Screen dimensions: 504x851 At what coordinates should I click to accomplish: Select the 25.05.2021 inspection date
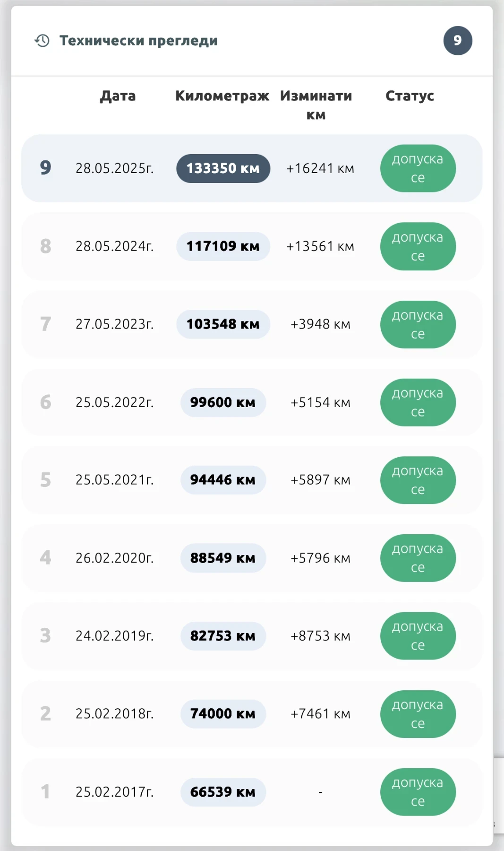(x=114, y=480)
